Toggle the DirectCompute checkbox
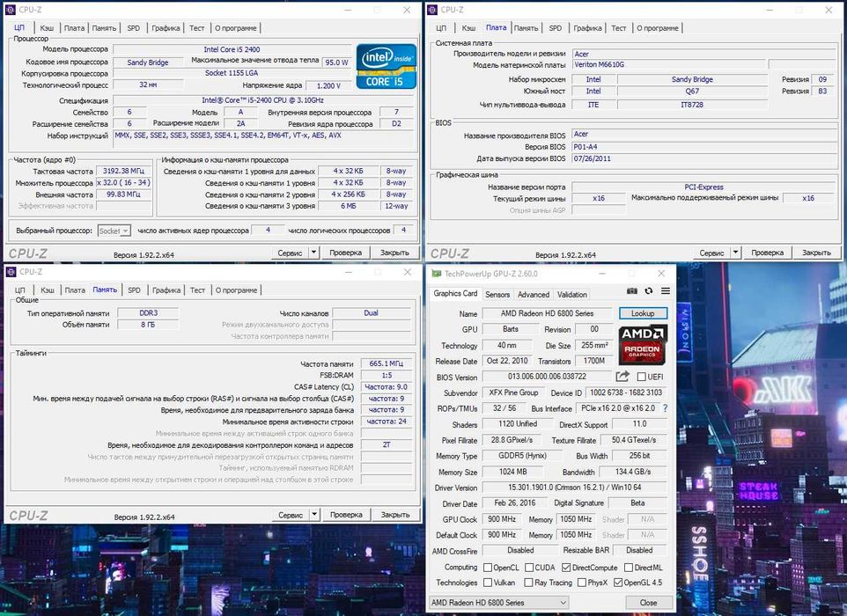 click(566, 568)
